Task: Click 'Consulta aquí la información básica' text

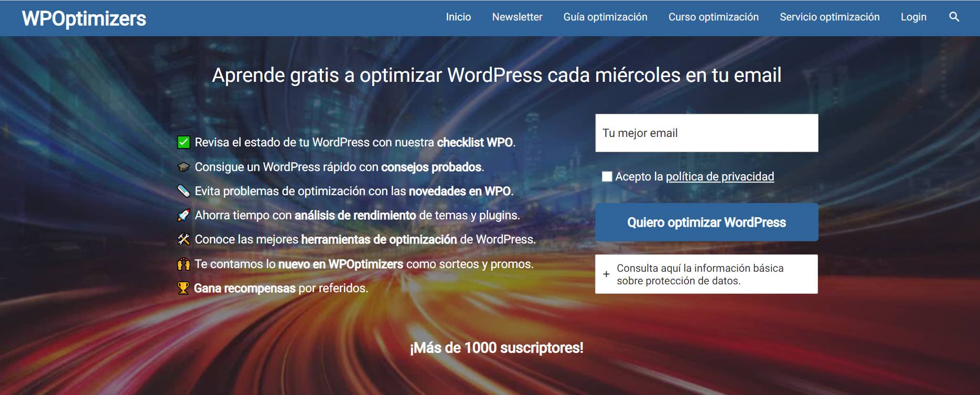Action: 700,268
